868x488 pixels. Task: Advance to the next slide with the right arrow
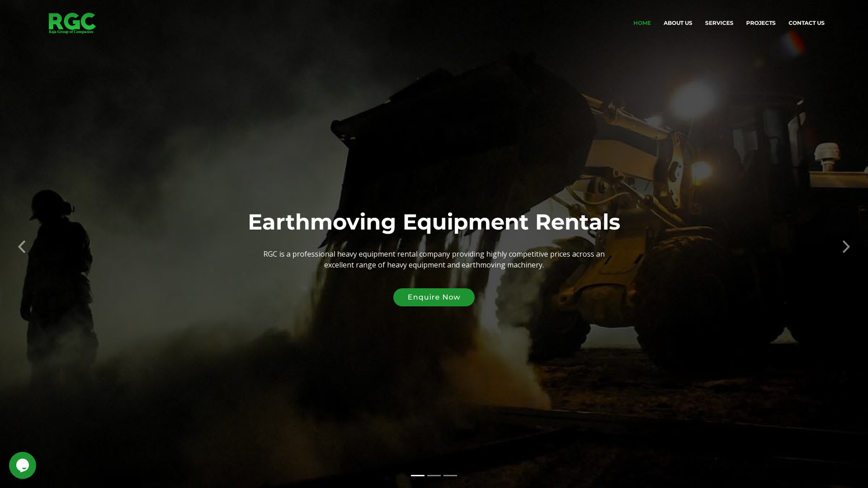(x=846, y=247)
